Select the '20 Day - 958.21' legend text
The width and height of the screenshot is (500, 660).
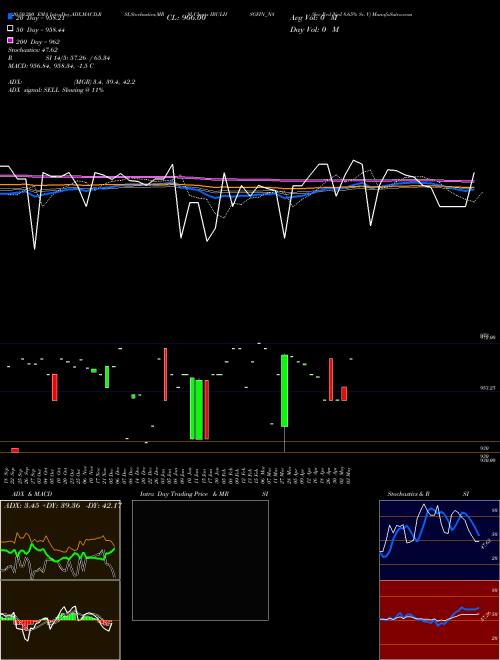40,18
